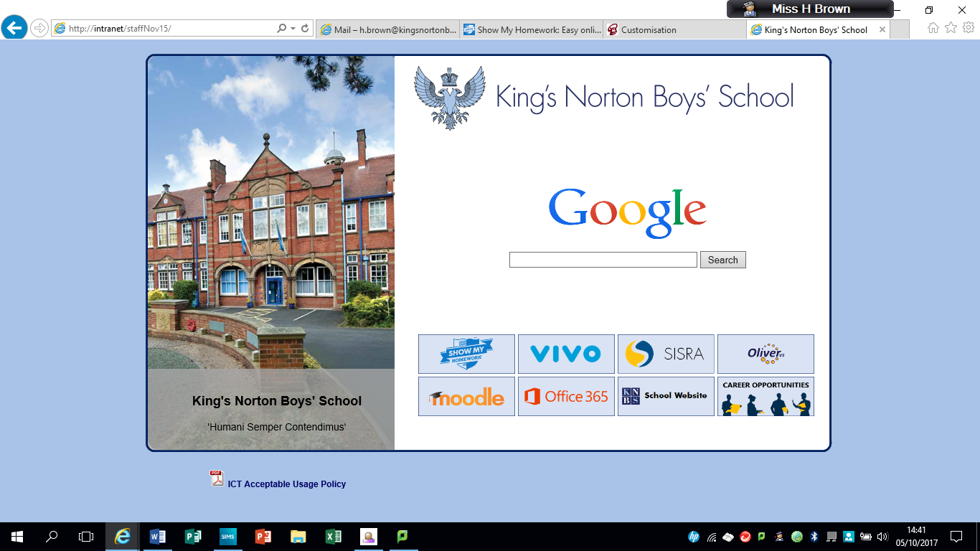
Task: Click the Google logo
Action: pyautogui.click(x=628, y=212)
